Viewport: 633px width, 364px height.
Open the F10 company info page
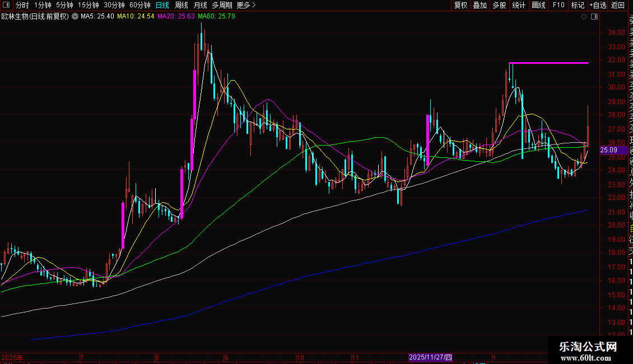(558, 5)
